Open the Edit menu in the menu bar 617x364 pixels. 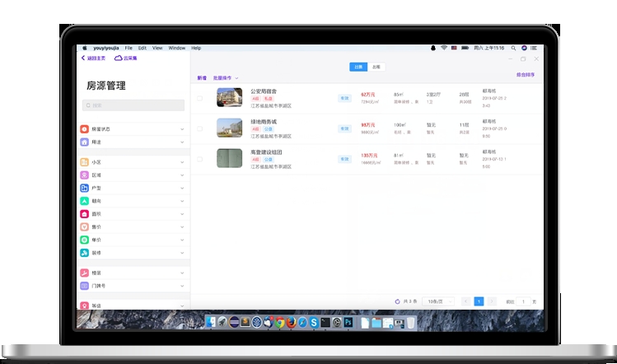[143, 49]
